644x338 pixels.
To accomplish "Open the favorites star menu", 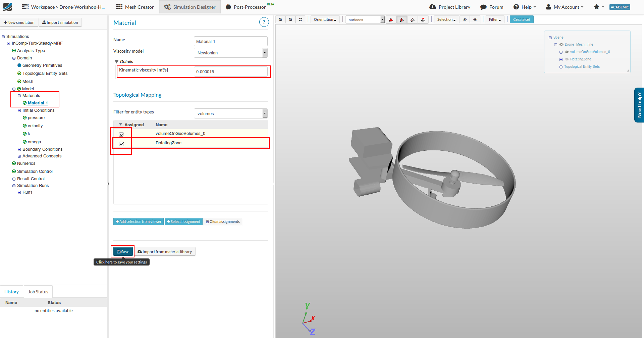I will (x=599, y=7).
